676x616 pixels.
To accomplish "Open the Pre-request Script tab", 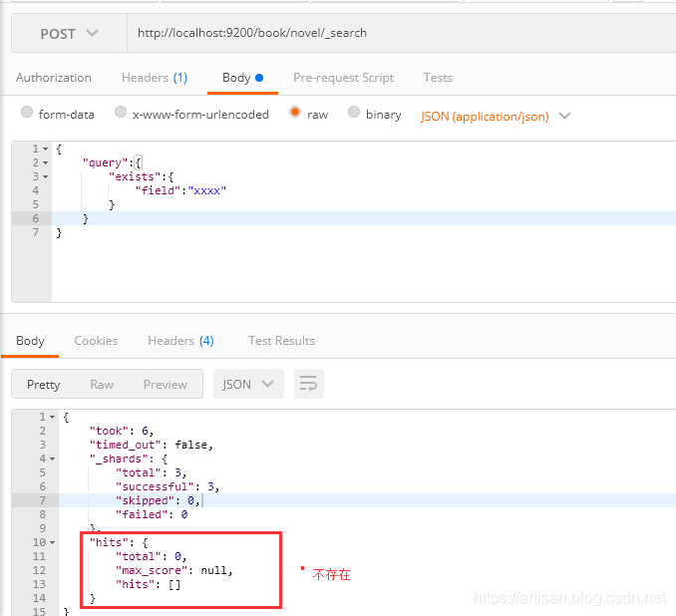I will coord(343,78).
